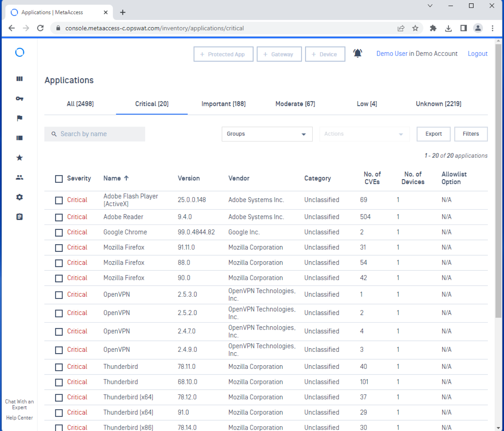The width and height of the screenshot is (504, 431).
Task: Check the Mozilla Firefox 88.0 row checkbox
Action: (59, 263)
